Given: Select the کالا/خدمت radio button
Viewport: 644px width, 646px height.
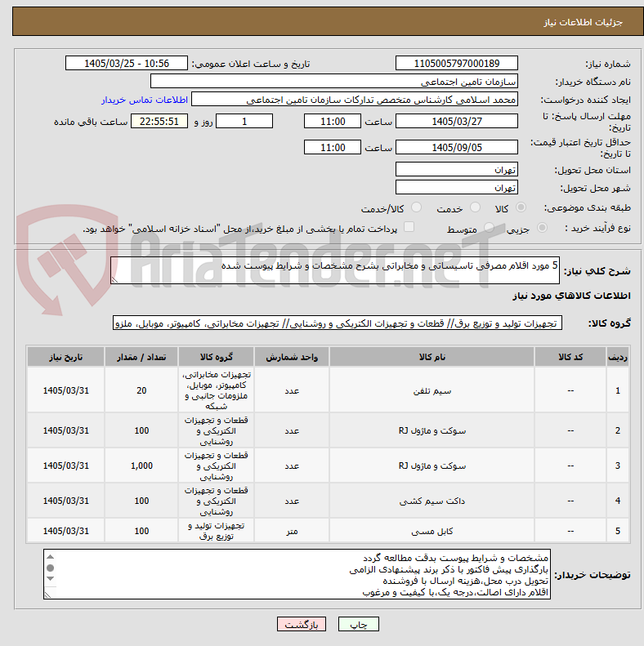Looking at the screenshot, I should click(x=417, y=207).
